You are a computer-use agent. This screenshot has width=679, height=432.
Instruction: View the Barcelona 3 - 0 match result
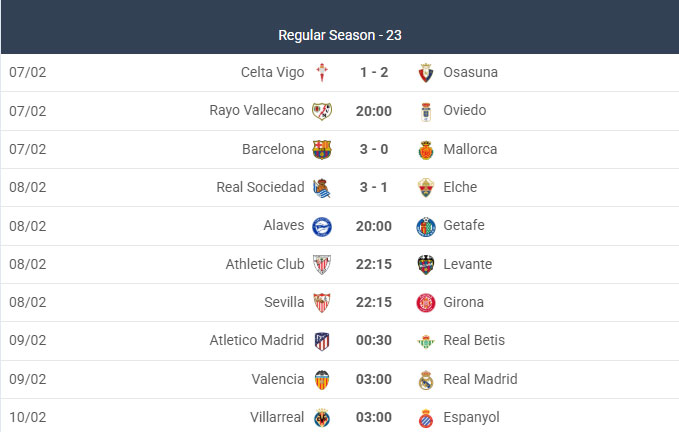pyautogui.click(x=374, y=149)
